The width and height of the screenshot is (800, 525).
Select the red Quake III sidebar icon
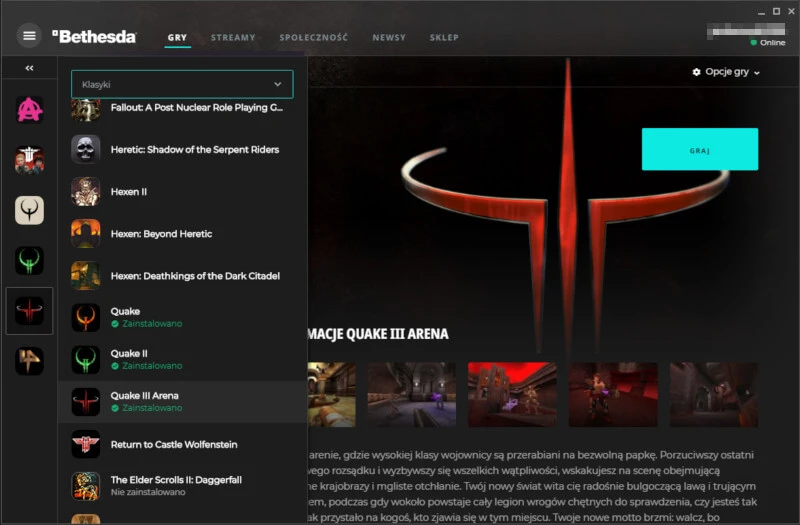(x=30, y=311)
